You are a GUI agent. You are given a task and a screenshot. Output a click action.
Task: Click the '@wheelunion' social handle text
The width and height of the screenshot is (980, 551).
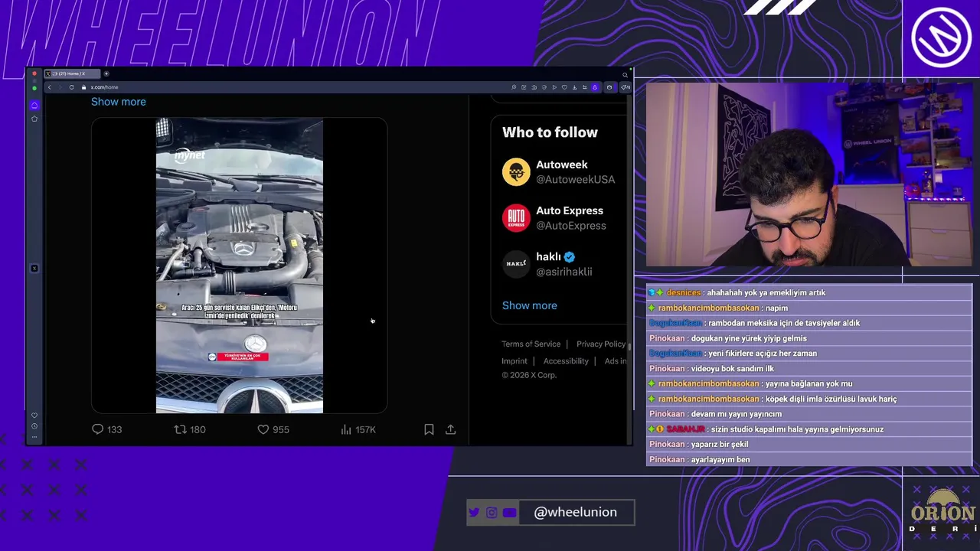coord(575,512)
